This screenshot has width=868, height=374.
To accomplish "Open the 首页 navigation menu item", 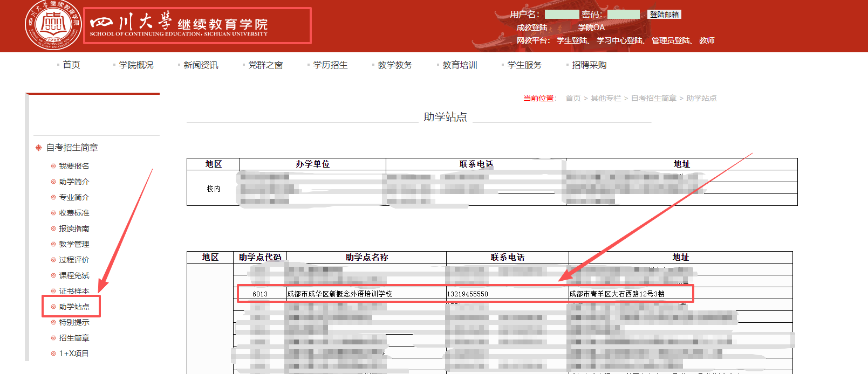I will click(71, 65).
